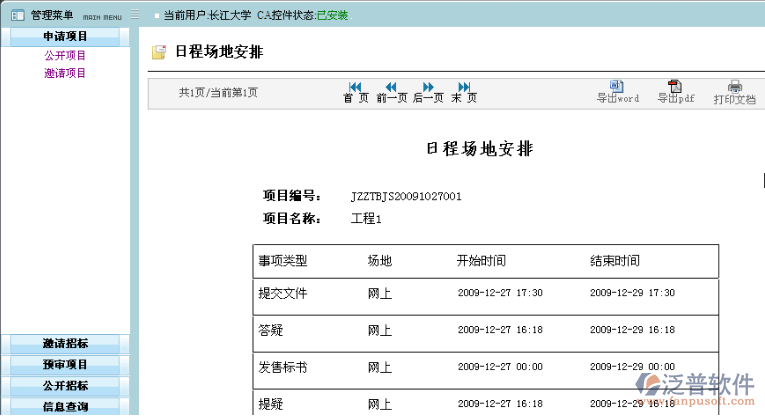Click the 提交文件 table row

point(485,294)
